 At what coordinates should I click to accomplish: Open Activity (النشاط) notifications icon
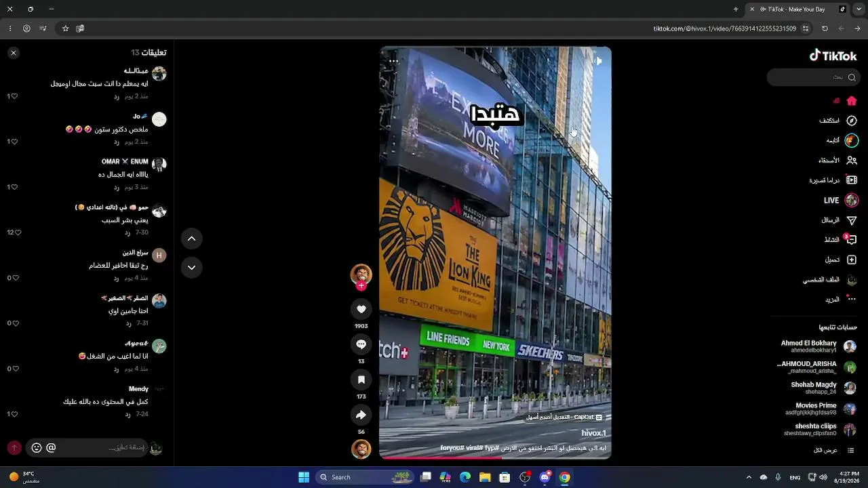coord(852,240)
